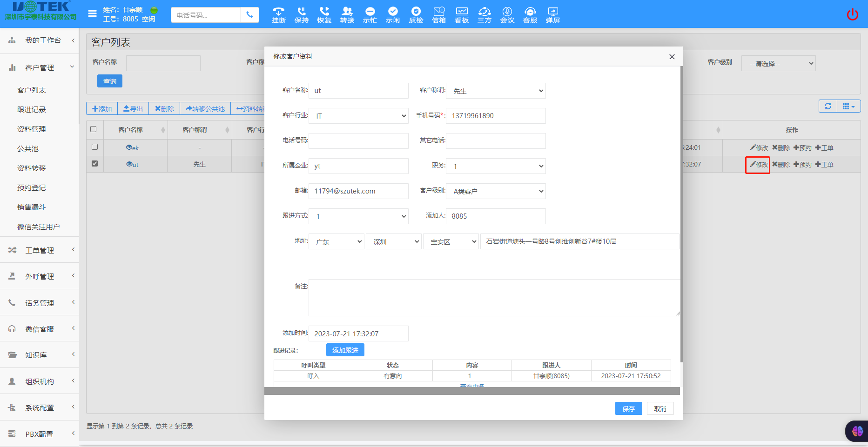The width and height of the screenshot is (868, 447).
Task: Uncheck the ut customer row checkbox
Action: (x=94, y=164)
